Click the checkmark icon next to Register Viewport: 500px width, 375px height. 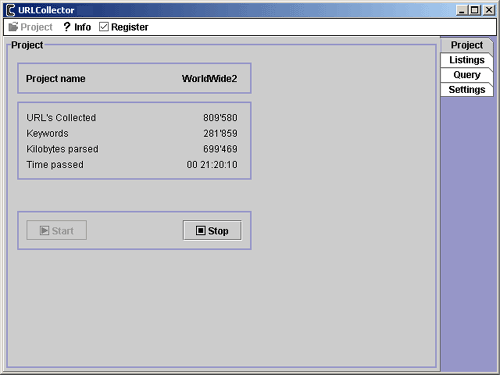(x=104, y=27)
